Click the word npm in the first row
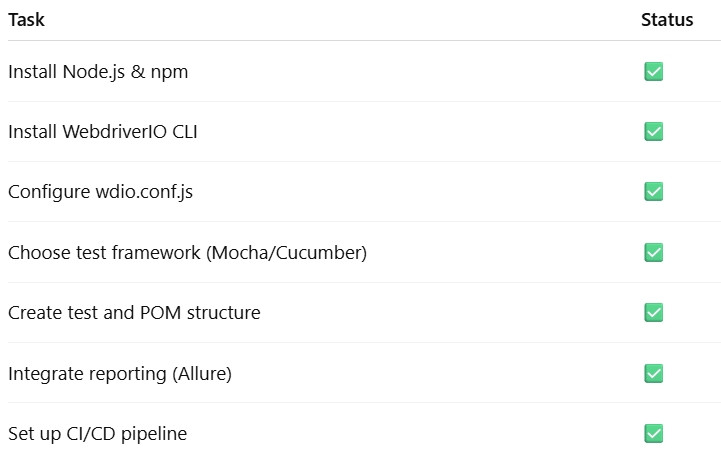This screenshot has width=721, height=462. (169, 74)
